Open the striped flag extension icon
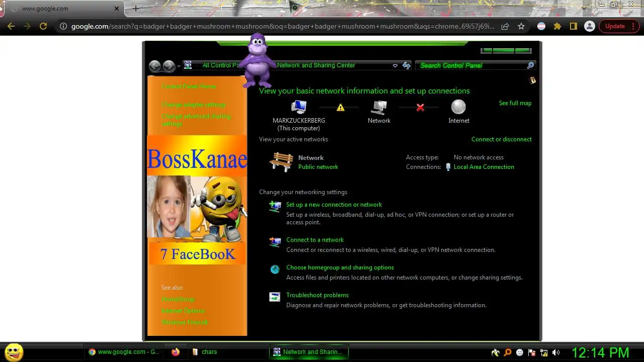The height and width of the screenshot is (362, 644). [541, 26]
